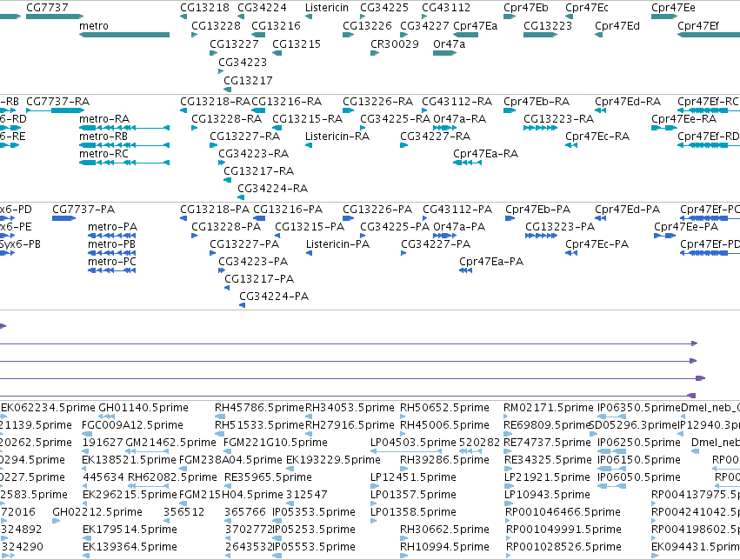Click the CG13217-PA protein label
Image resolution: width=740 pixels, height=560 pixels.
pyautogui.click(x=259, y=279)
